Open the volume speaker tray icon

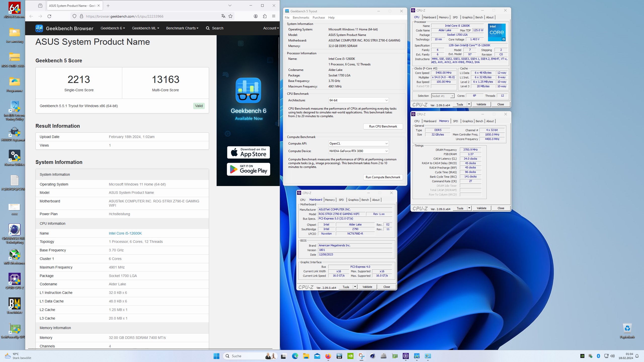click(613, 356)
